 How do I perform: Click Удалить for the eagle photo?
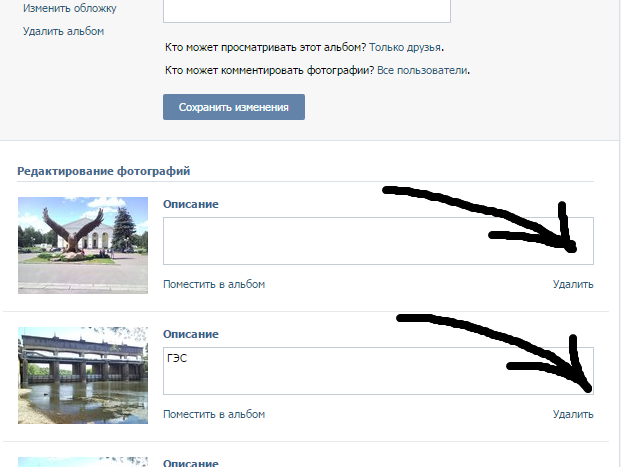click(x=573, y=284)
